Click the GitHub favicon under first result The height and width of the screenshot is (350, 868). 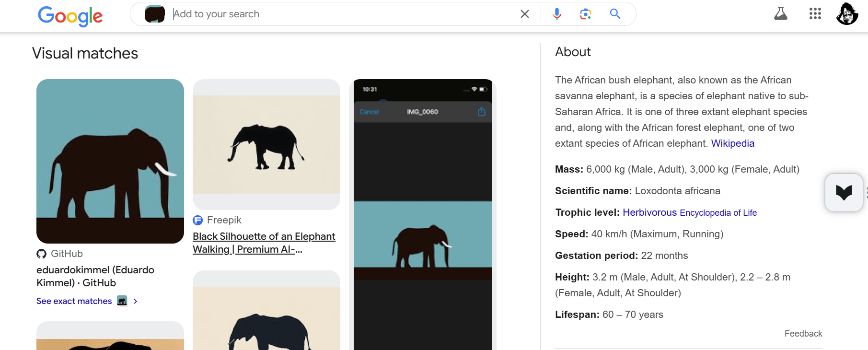coord(42,254)
